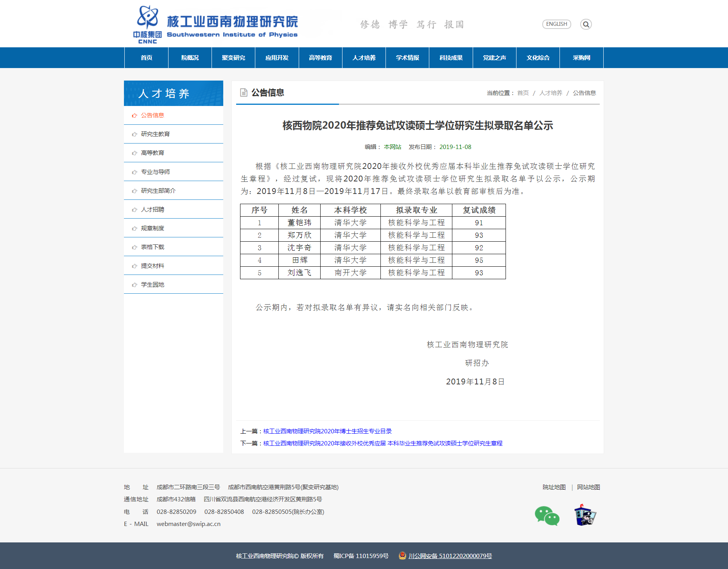This screenshot has height=569, width=728.
Task: Open the 川公网安备 51012202000079号 link
Action: [x=450, y=556]
